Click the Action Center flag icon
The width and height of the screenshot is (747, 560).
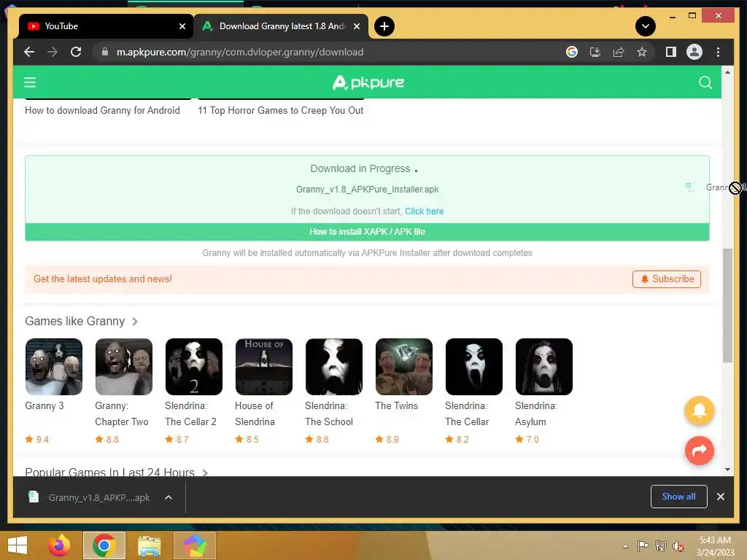click(643, 546)
